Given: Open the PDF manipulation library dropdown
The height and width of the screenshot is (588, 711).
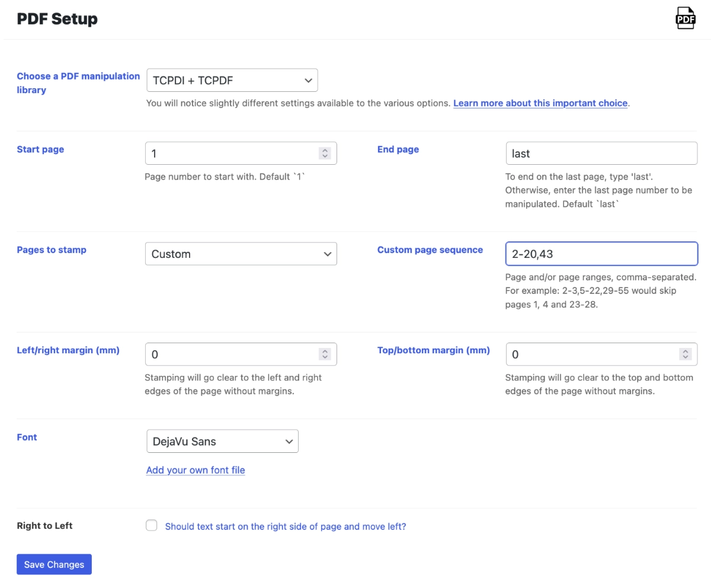Looking at the screenshot, I should coord(232,81).
